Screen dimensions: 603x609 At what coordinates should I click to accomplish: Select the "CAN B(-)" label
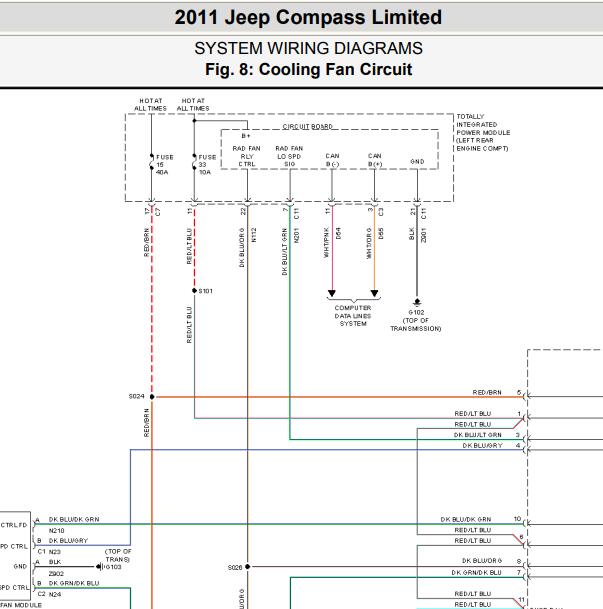332,160
